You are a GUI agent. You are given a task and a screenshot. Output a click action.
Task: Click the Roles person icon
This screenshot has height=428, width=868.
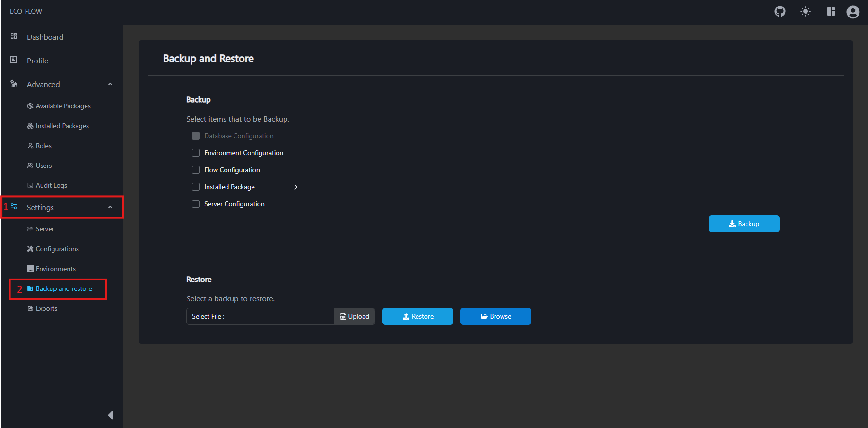[30, 146]
